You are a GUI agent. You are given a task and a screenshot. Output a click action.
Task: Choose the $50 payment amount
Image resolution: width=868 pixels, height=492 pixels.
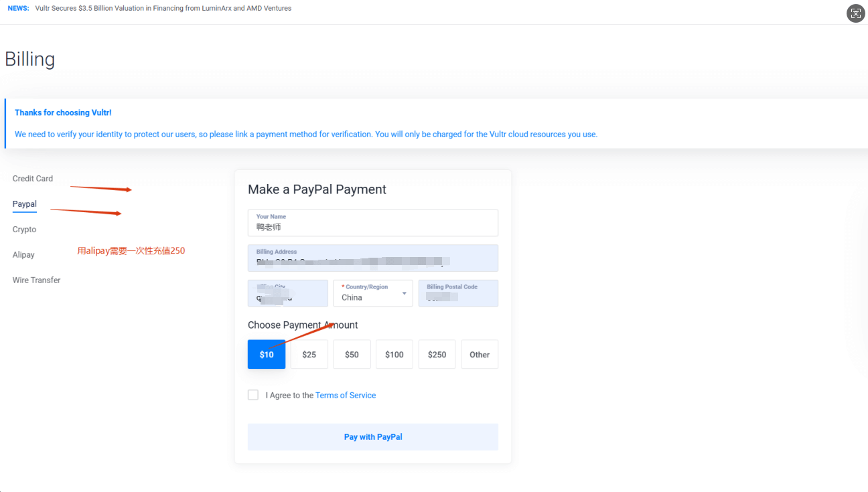[352, 354]
